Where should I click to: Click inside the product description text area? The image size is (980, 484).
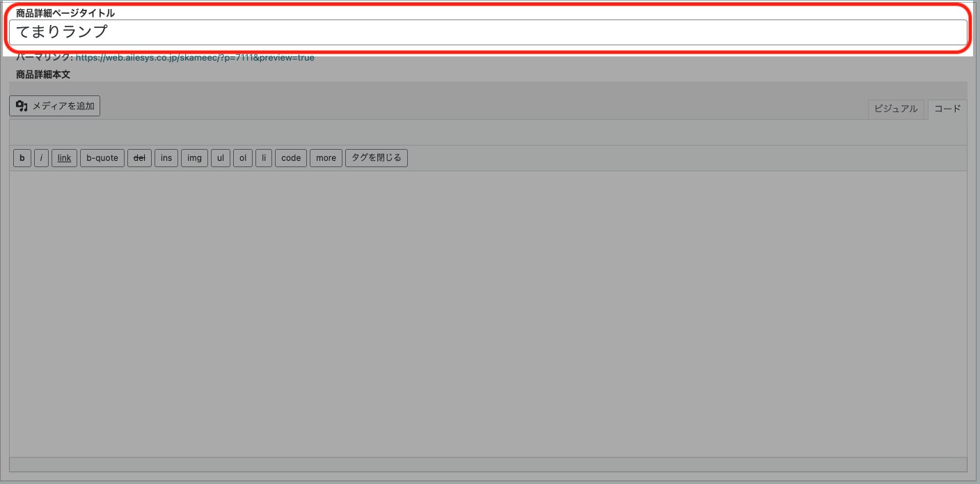pos(487,313)
